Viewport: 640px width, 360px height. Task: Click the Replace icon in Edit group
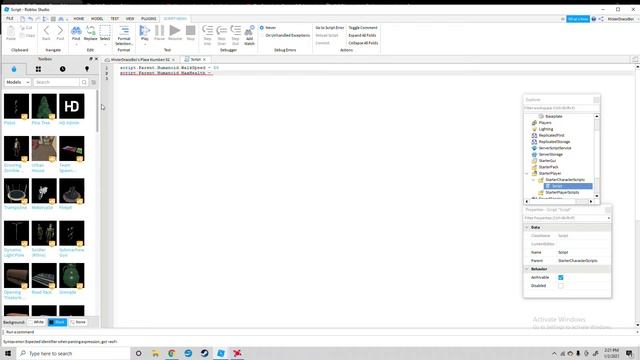pyautogui.click(x=90, y=30)
